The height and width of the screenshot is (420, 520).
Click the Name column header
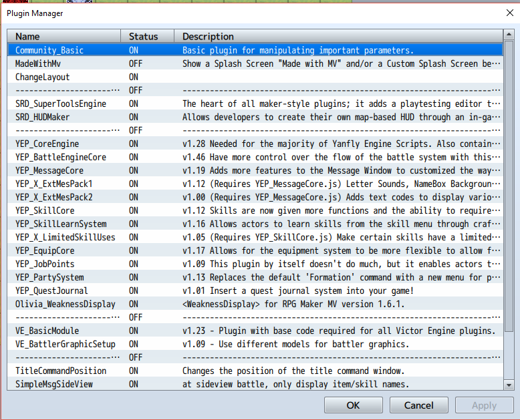63,36
